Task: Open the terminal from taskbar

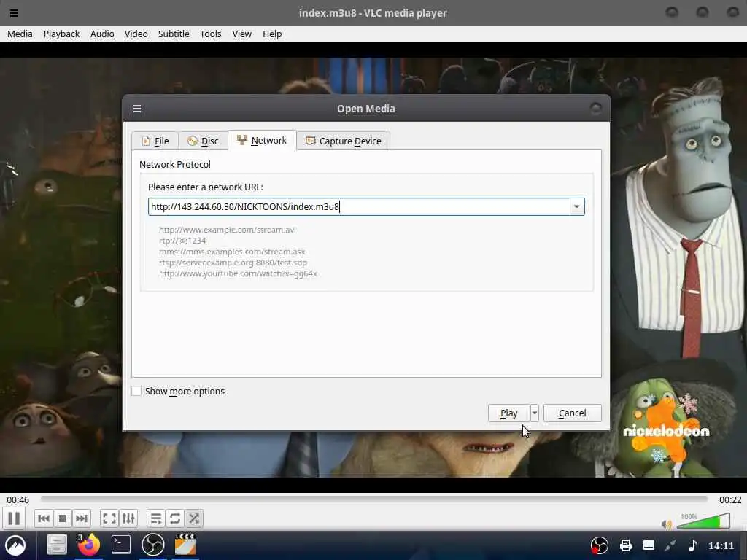Action: click(121, 545)
